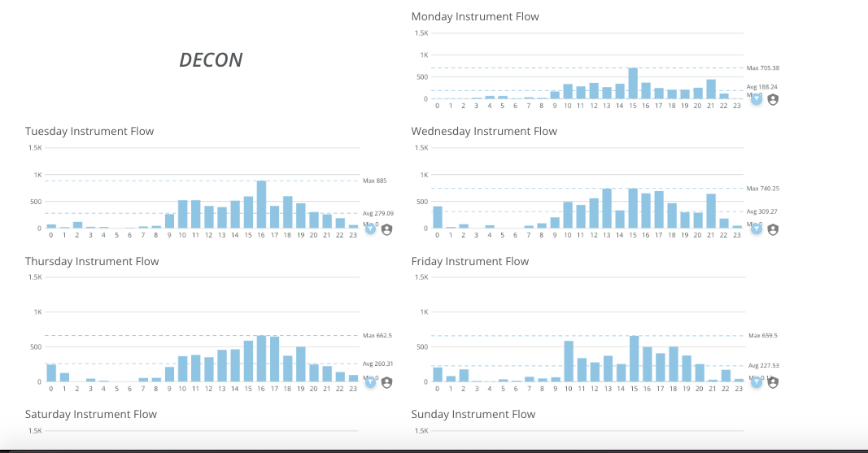The width and height of the screenshot is (868, 453).
Task: Select the hour 18 bar on Tuesday chart
Action: pos(288,212)
